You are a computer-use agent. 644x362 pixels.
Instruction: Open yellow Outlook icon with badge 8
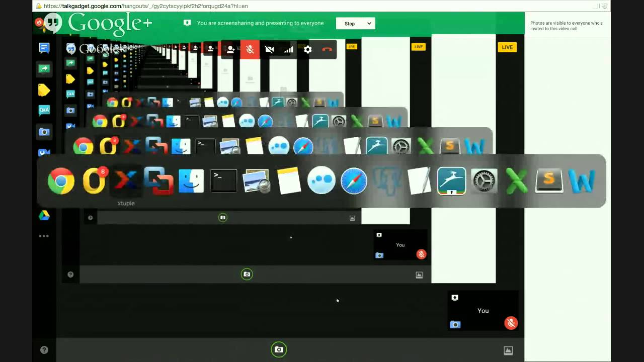[x=94, y=180]
